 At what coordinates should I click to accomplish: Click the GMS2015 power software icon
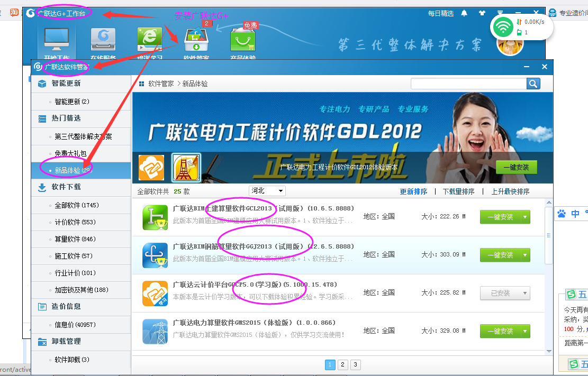(x=155, y=332)
